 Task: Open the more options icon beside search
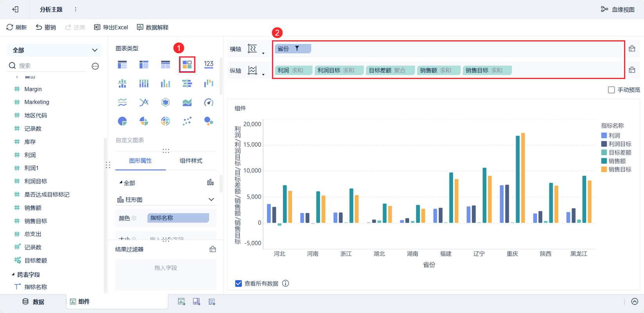[95, 66]
